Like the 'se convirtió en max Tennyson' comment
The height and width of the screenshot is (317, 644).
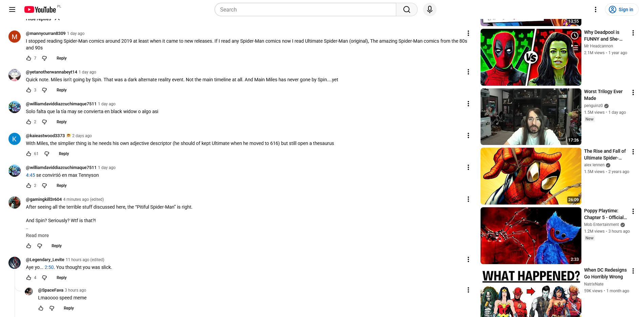[x=29, y=186]
